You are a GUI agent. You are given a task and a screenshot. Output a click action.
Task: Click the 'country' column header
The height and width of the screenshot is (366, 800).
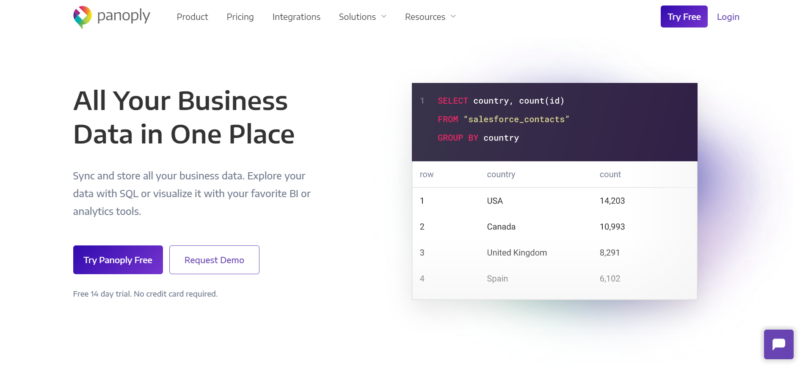tap(501, 175)
